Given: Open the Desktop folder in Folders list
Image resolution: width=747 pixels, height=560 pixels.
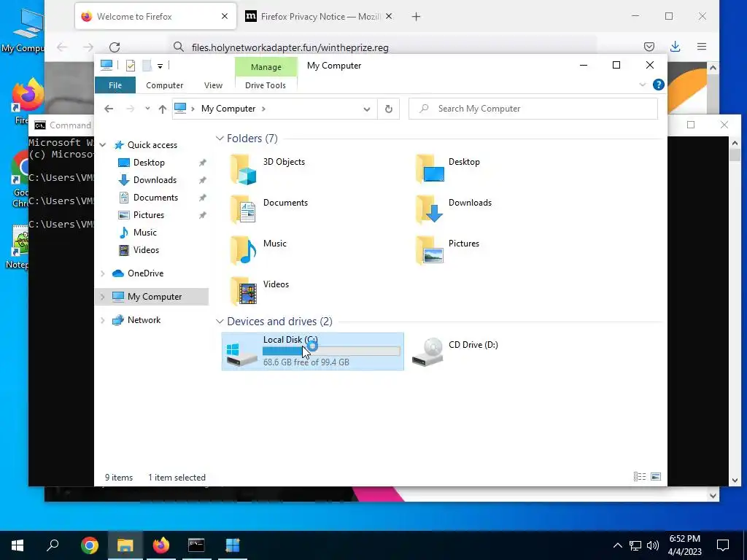Looking at the screenshot, I should [x=448, y=169].
